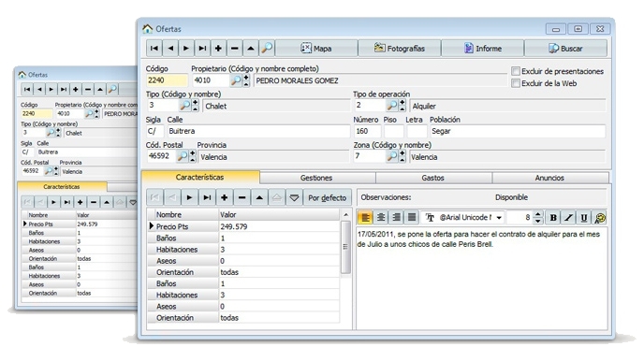Justify observations text
The width and height of the screenshot is (644, 361).
[412, 217]
